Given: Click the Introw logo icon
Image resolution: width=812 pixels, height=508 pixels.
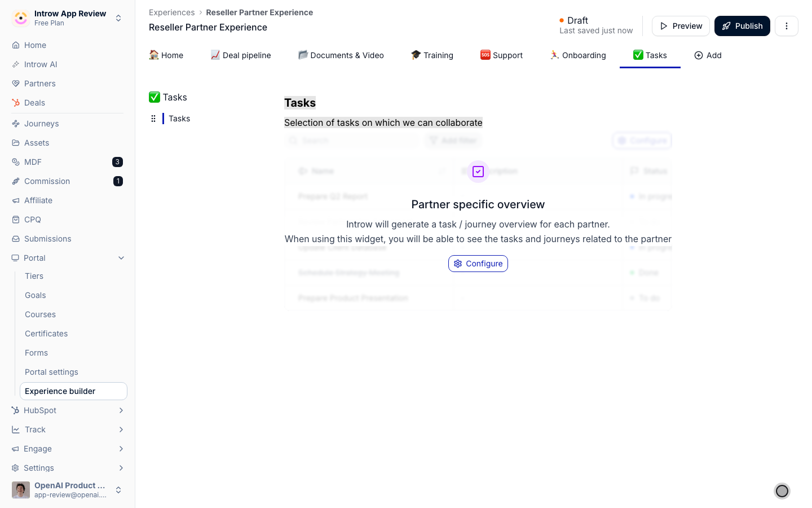Looking at the screenshot, I should (x=21, y=18).
